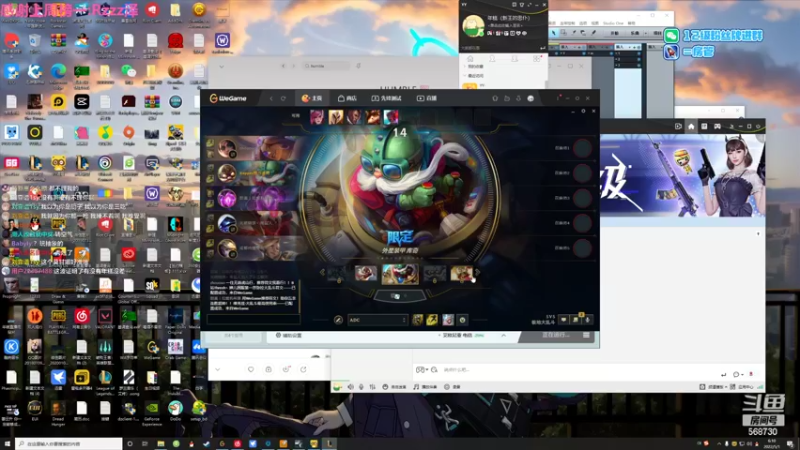800x450 pixels.
Task: Click YY profile avatar at top
Action: point(473,26)
